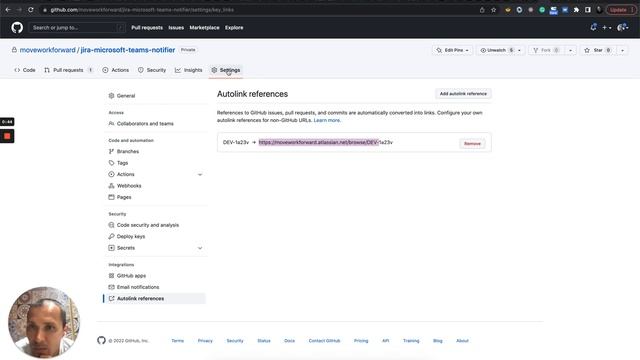Open Marketplace in top navigation
This screenshot has height=360, width=640.
tap(204, 28)
